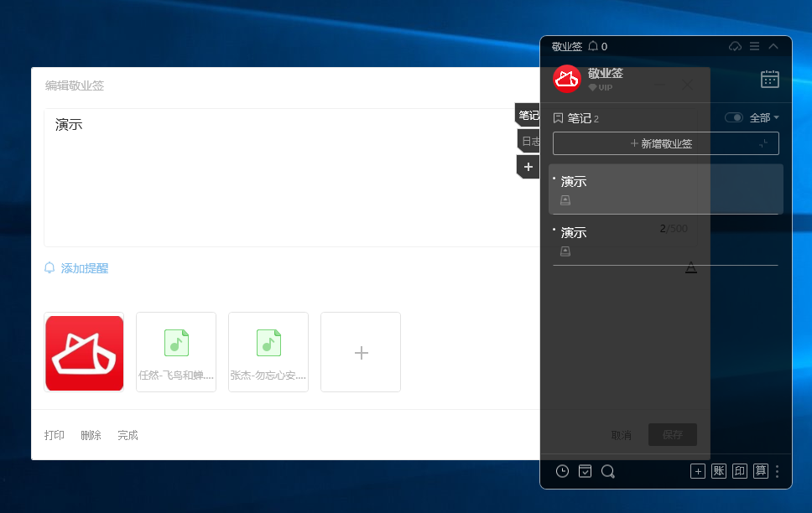The image size is (812, 513).
Task: Open the 张杰-勿忘心安 audio attachment
Action: [268, 353]
